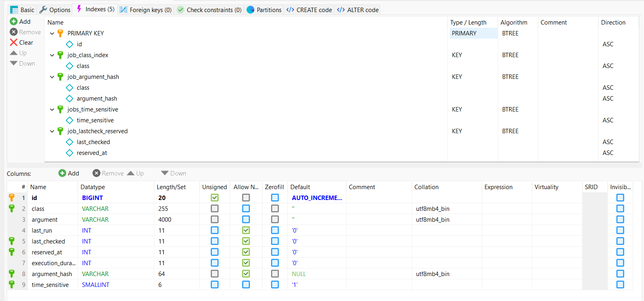Image resolution: width=644 pixels, height=301 pixels.
Task: Click the Remove button in Columns toolbar
Action: point(108,173)
